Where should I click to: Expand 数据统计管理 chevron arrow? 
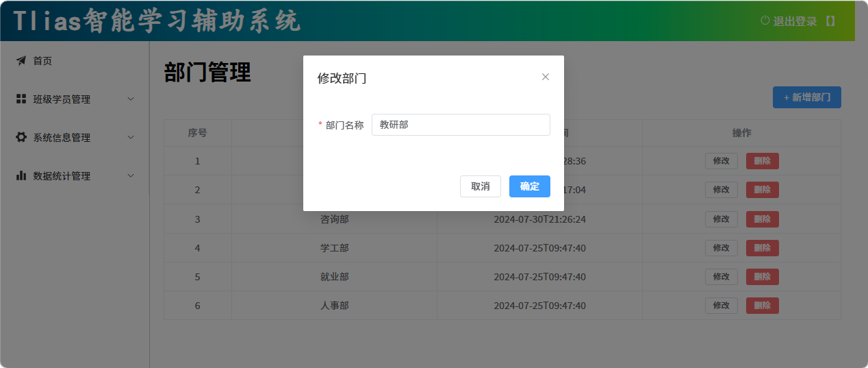pos(131,176)
